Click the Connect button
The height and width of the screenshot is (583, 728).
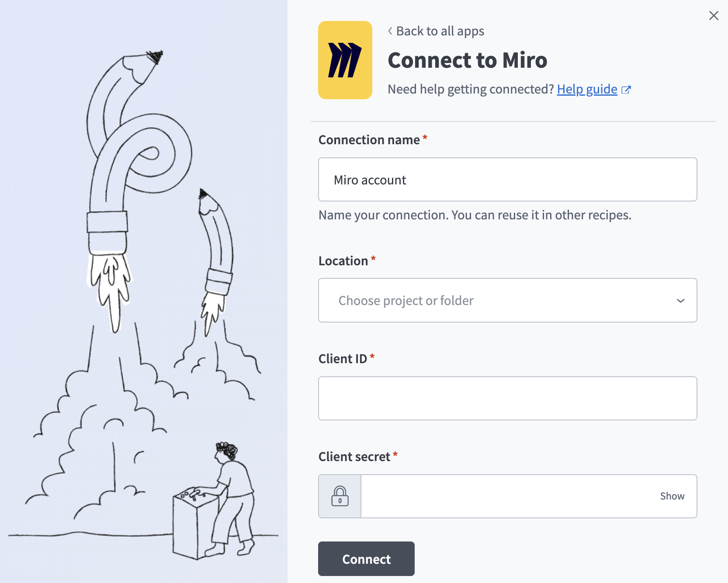pyautogui.click(x=366, y=559)
